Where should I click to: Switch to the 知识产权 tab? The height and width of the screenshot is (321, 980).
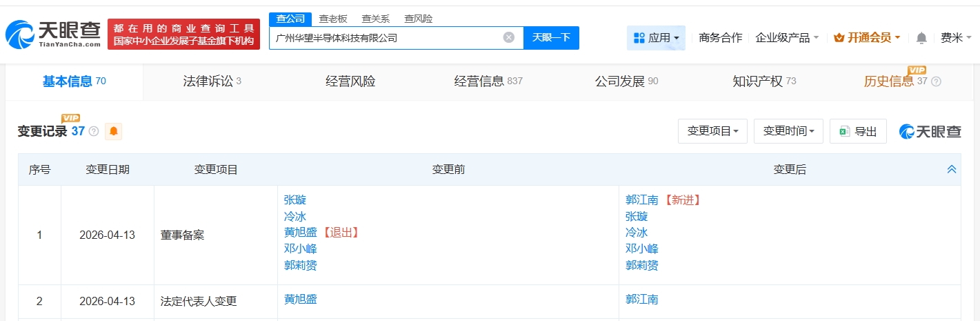tap(763, 81)
